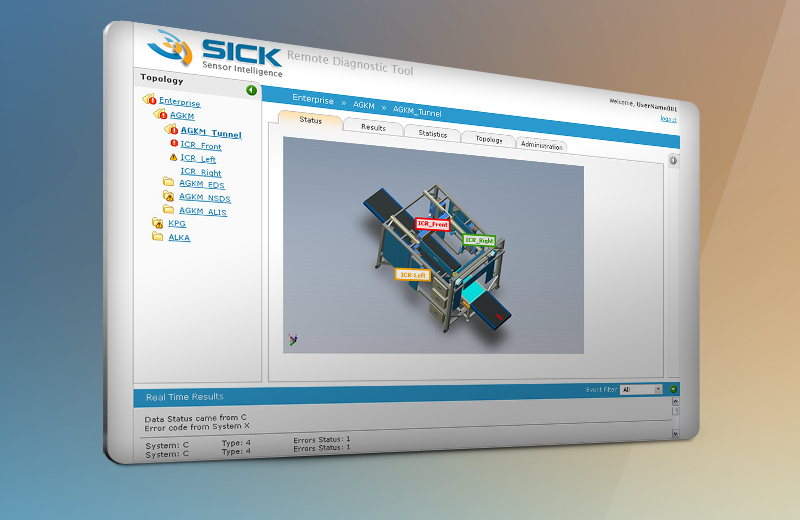Image resolution: width=800 pixels, height=520 pixels.
Task: Click the green ICR_Right label in 3D view
Action: tap(479, 240)
